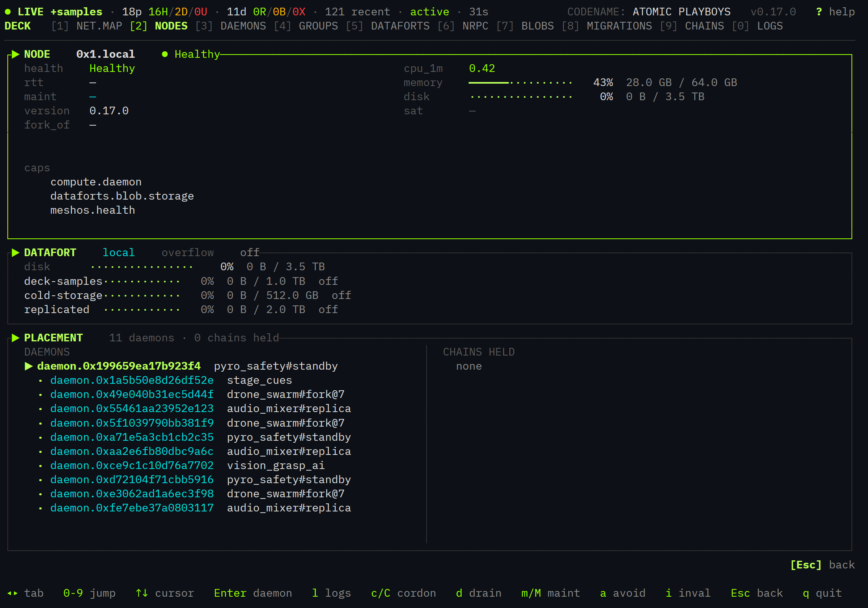Screen dimensions: 868x608
Task: Click the cold-storage usage bar
Action: click(142, 295)
